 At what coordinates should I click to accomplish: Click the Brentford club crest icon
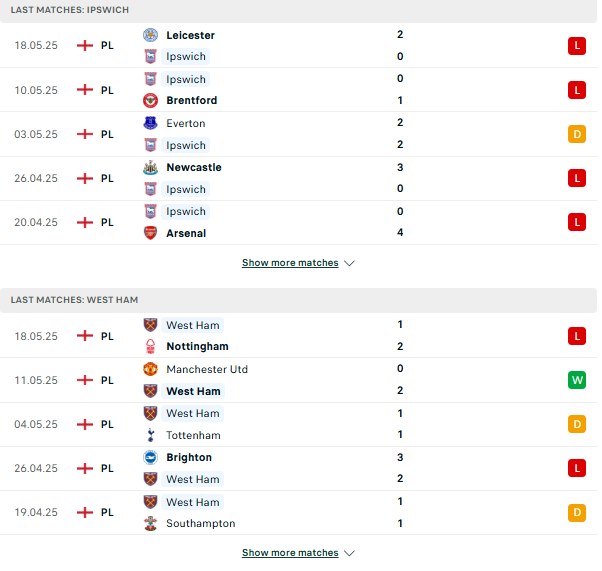tap(150, 100)
